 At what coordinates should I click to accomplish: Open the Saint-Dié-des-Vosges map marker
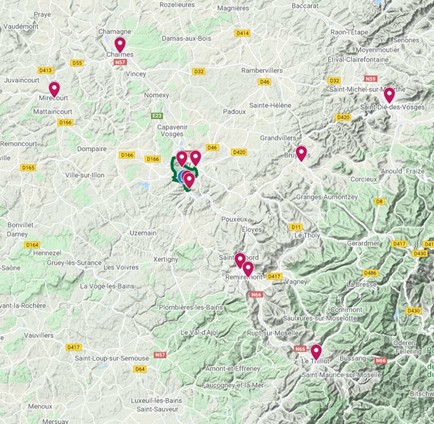[x=389, y=95]
